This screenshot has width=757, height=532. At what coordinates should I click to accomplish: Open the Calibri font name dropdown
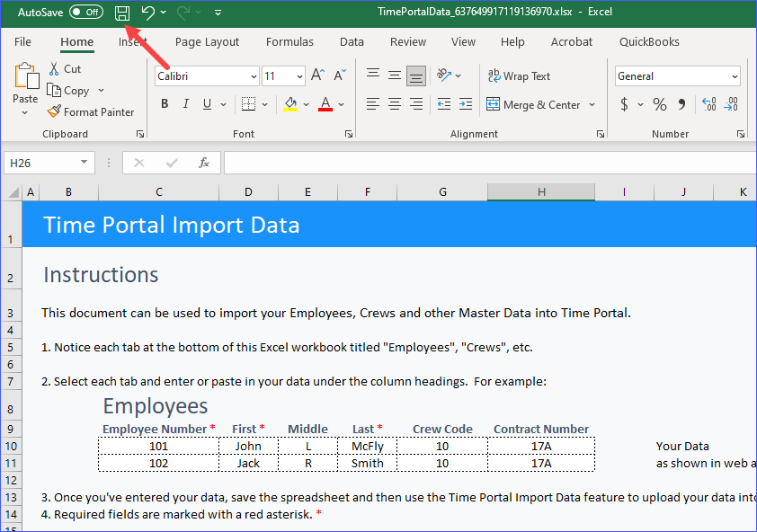pyautogui.click(x=254, y=76)
